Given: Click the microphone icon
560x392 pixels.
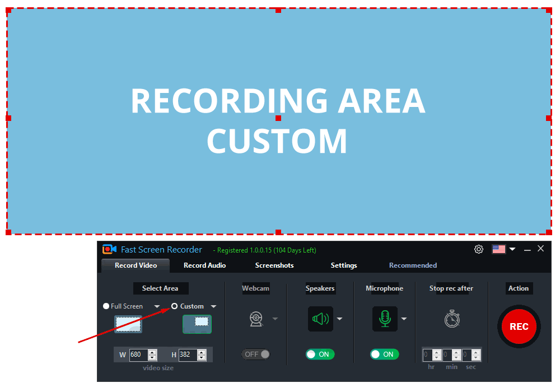Looking at the screenshot, I should click(x=384, y=318).
